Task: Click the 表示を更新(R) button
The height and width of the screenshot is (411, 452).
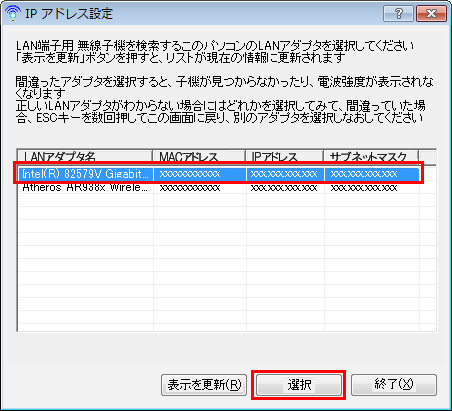Action: tap(204, 385)
